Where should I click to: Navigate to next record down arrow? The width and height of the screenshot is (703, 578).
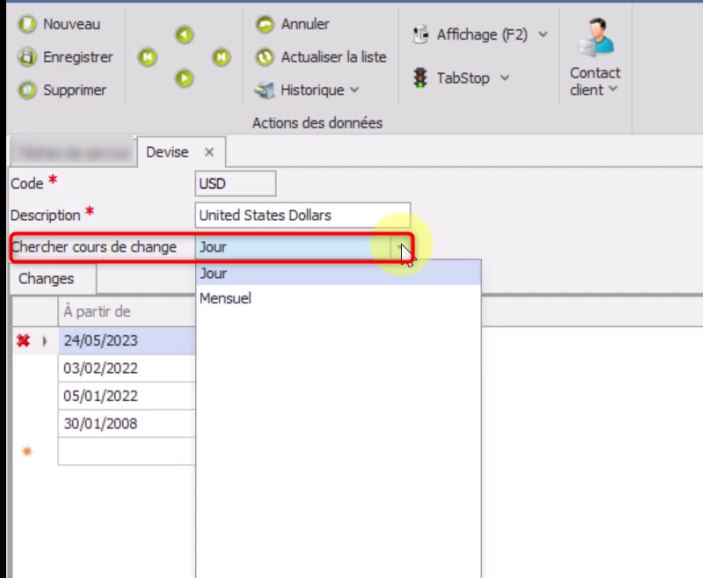[x=184, y=78]
